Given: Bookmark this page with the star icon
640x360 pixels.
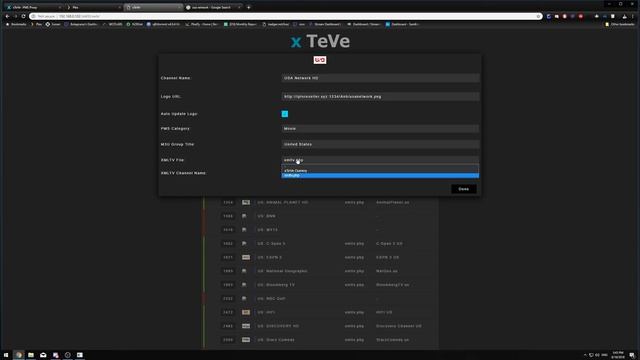Looking at the screenshot, I should click(x=538, y=16).
